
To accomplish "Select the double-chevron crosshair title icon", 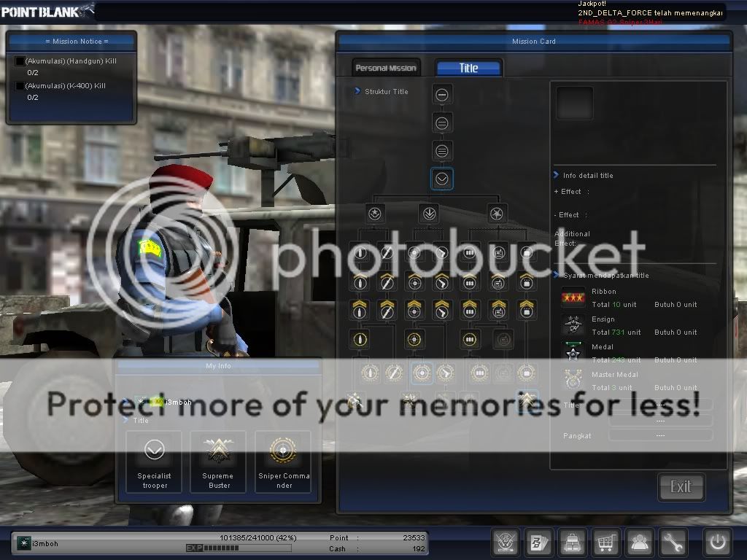I will click(414, 309).
